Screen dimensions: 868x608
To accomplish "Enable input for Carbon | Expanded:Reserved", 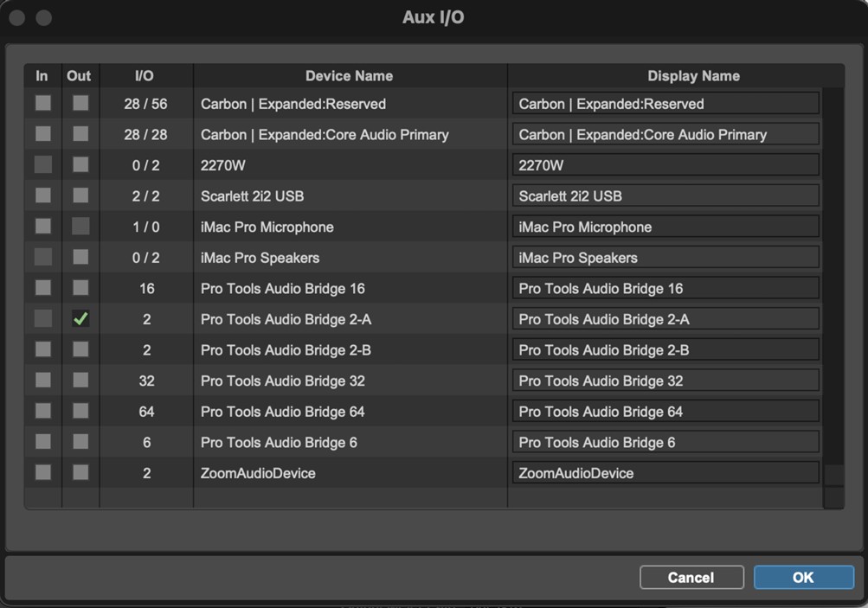I will tap(42, 103).
